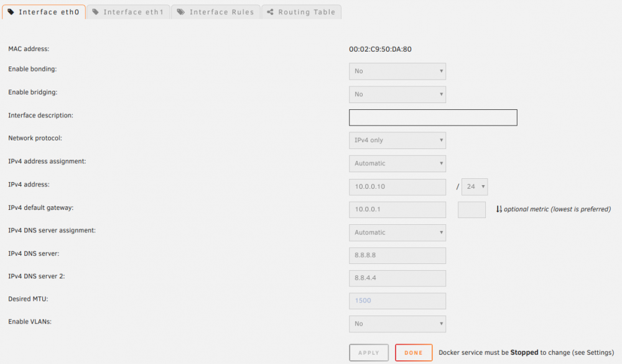Click the 'Enable VLANs:' label

(30, 322)
